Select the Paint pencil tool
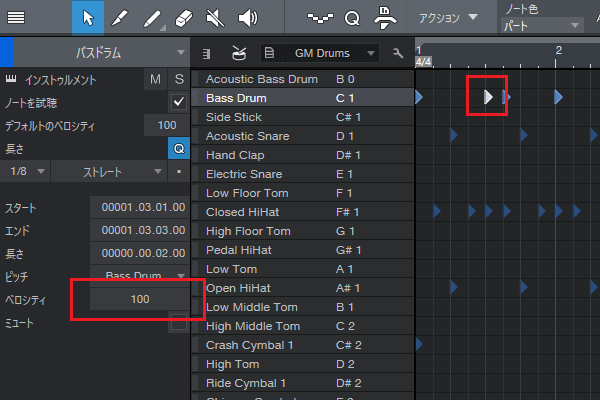The height and width of the screenshot is (400, 600). (118, 18)
